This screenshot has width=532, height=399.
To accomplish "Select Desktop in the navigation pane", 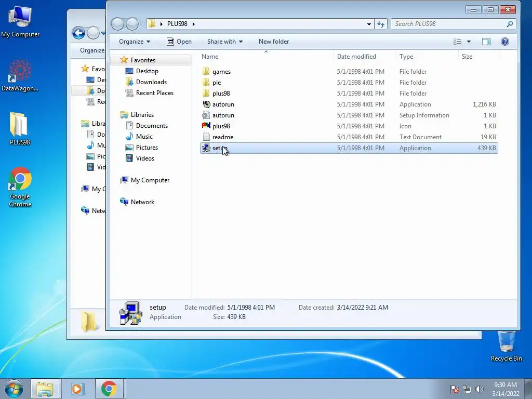I will pyautogui.click(x=147, y=71).
